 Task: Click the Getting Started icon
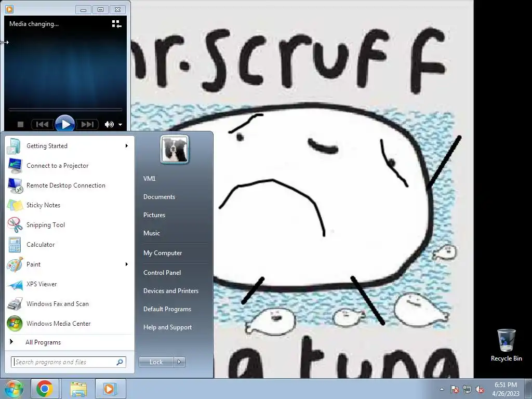[x=15, y=146]
